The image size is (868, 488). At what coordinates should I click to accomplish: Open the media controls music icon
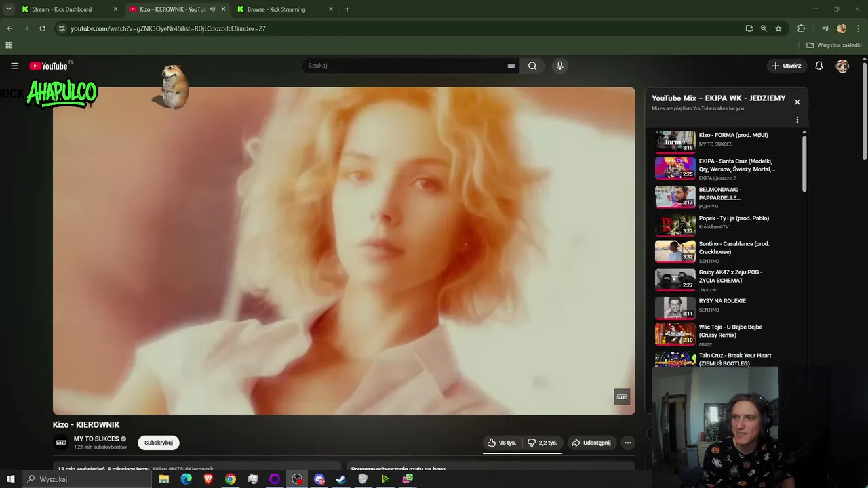pyautogui.click(x=825, y=28)
